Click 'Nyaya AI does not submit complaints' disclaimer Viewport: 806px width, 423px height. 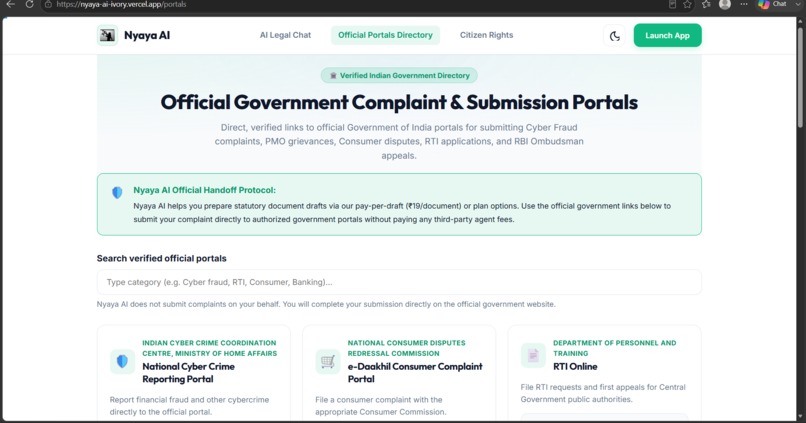(326, 304)
